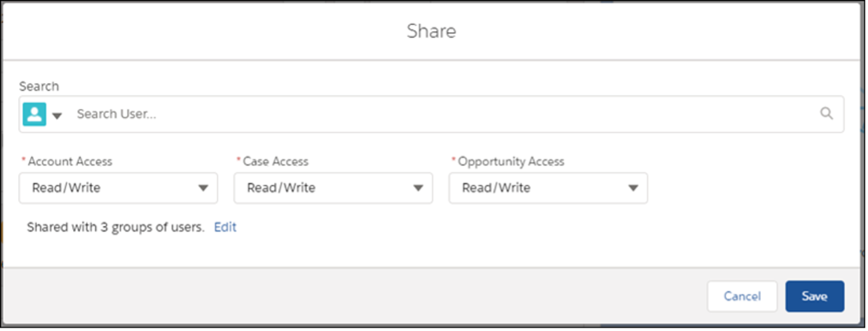Click the Account Access label

[70, 161]
